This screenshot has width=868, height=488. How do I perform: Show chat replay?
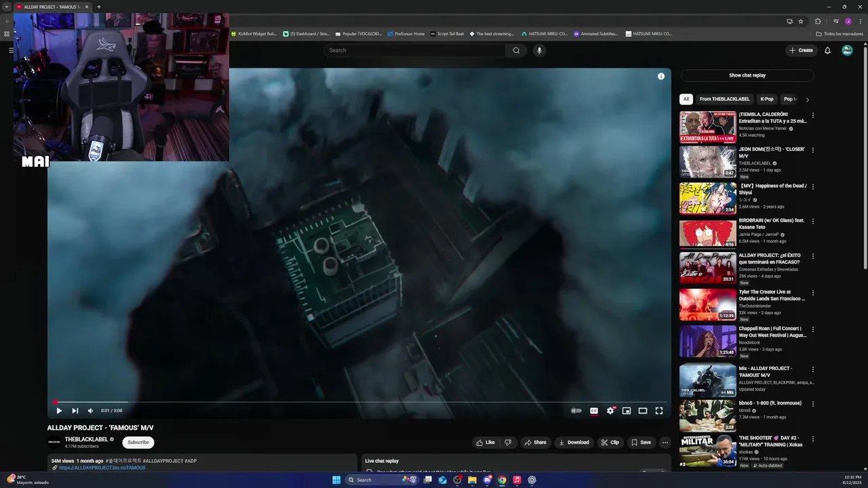coord(747,75)
